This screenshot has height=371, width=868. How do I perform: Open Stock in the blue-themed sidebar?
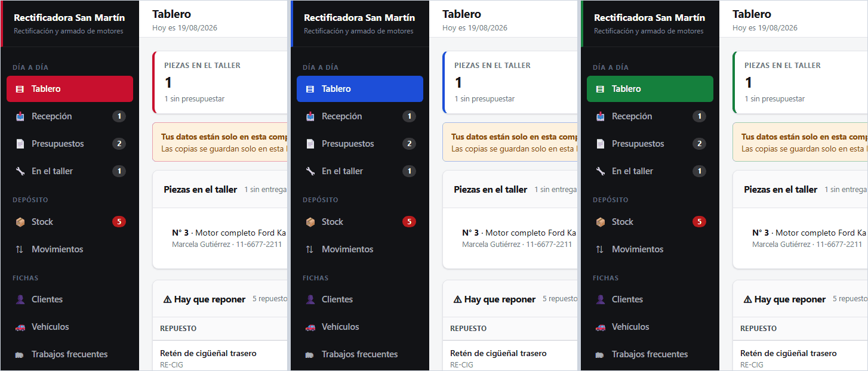click(x=360, y=222)
